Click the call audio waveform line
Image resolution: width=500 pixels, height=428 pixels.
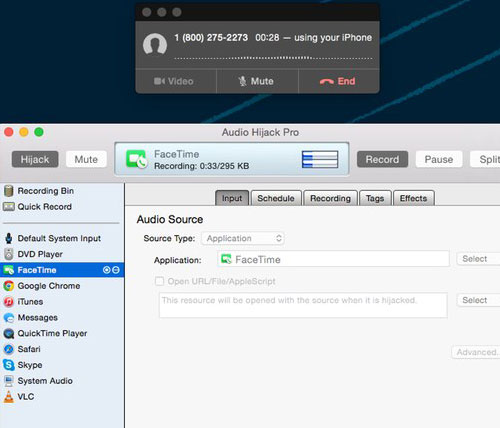273,58
